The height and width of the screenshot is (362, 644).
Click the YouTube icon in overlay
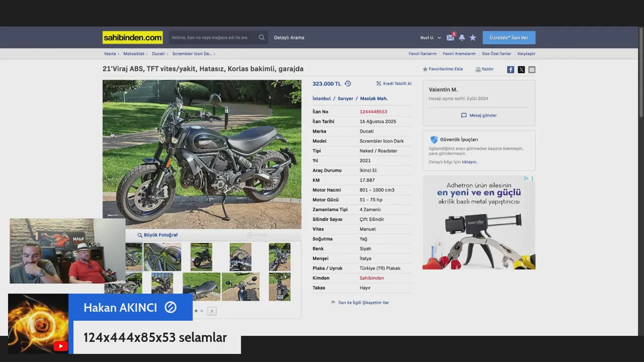(x=60, y=346)
